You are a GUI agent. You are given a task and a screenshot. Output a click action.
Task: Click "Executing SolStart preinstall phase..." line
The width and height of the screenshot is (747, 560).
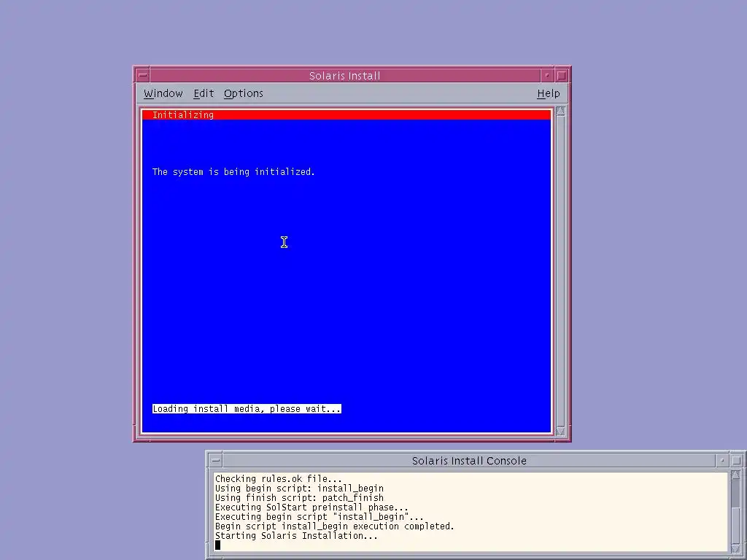(311, 507)
